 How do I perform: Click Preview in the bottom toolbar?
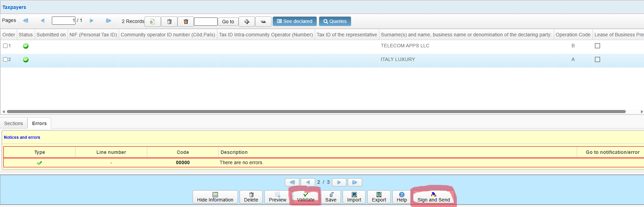(x=277, y=197)
